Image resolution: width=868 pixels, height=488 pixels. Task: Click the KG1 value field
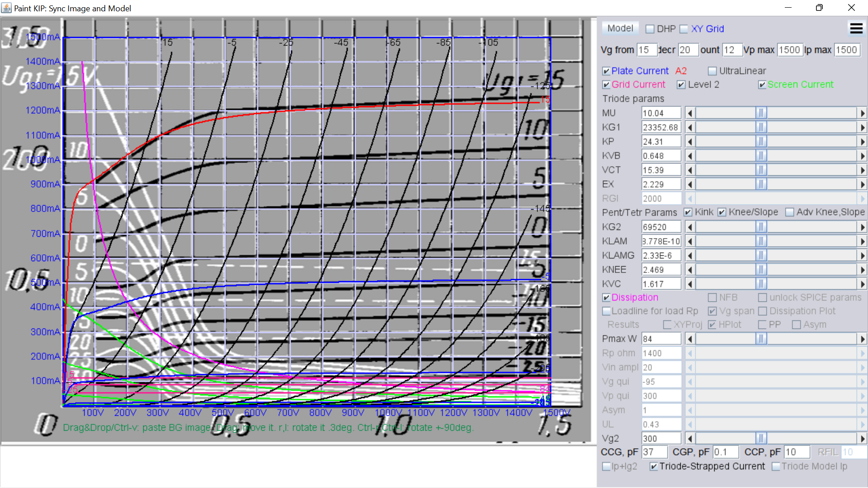coord(661,127)
